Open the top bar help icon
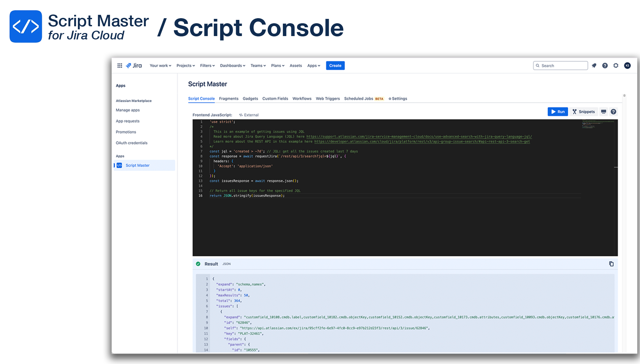The width and height of the screenshot is (640, 364). coord(605,66)
